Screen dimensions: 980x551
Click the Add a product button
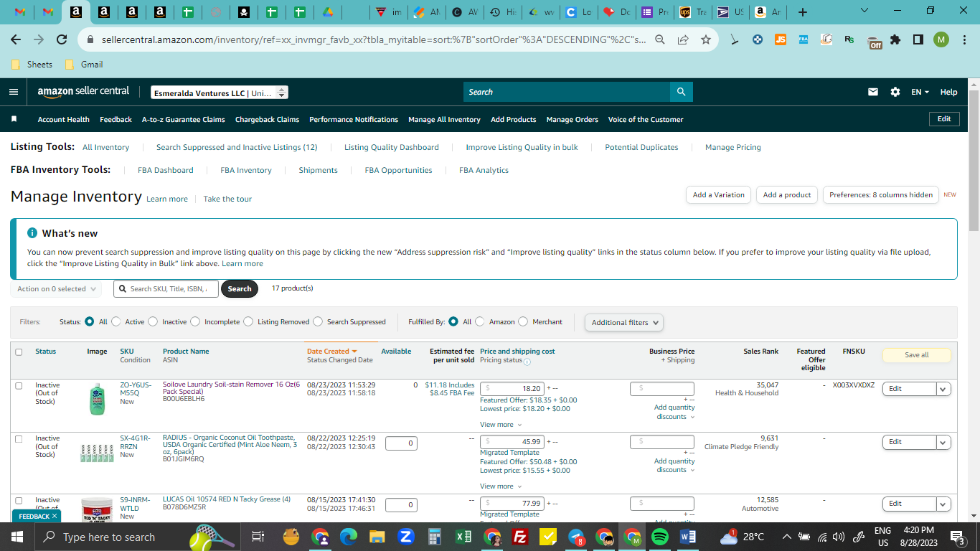787,194
